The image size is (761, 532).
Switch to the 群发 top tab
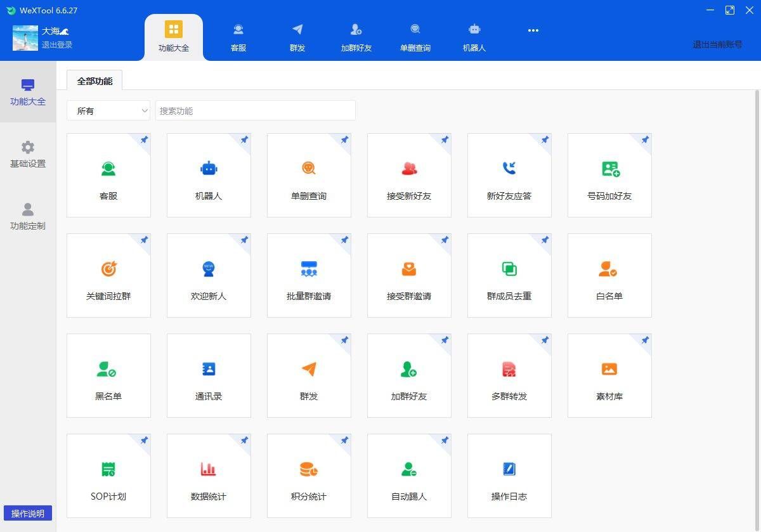[297, 37]
